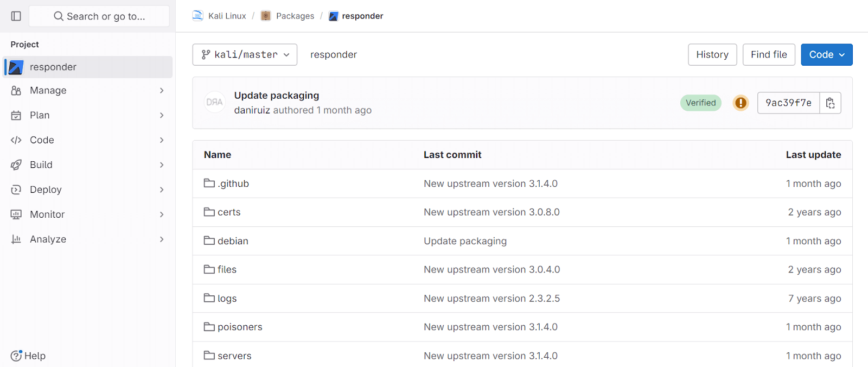Click the daniruiz author link

click(252, 110)
